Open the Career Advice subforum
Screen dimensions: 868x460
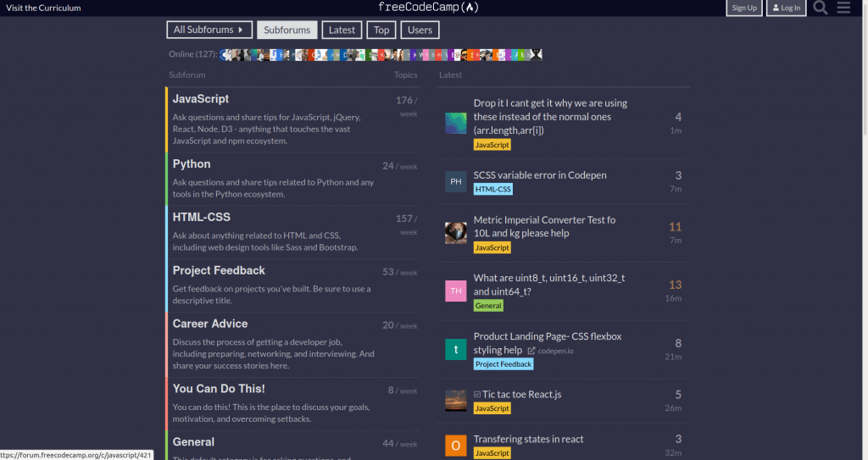[210, 324]
